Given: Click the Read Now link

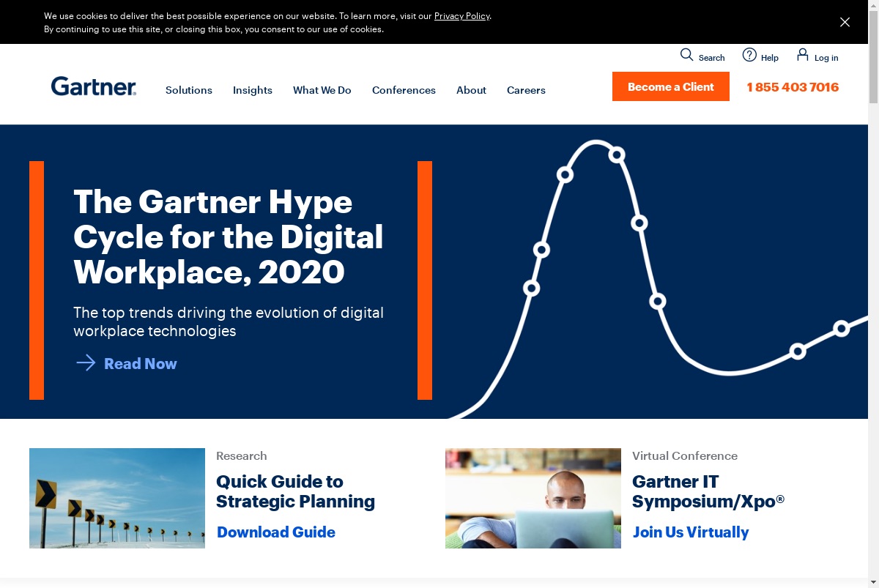Looking at the screenshot, I should (141, 363).
